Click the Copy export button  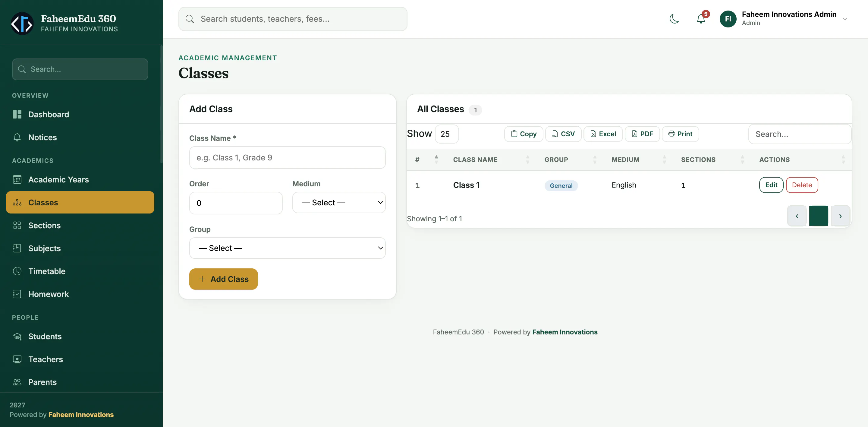524,134
